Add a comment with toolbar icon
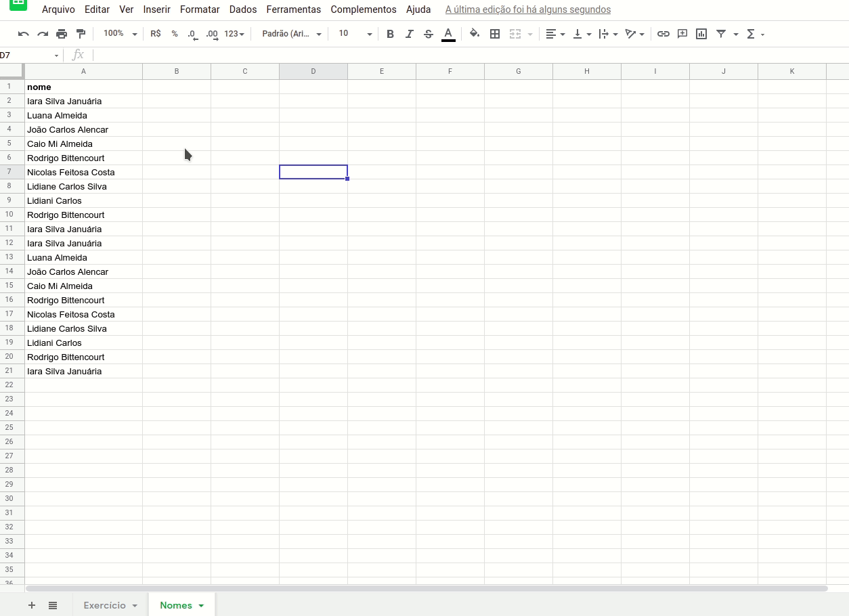This screenshot has width=849, height=616. click(682, 34)
